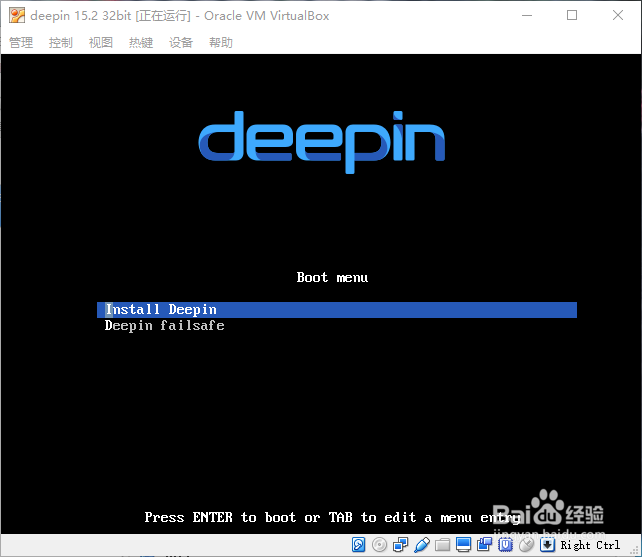Click the window resize grip at bottom corner
Viewport: 642px width, 557px height.
(x=635, y=550)
